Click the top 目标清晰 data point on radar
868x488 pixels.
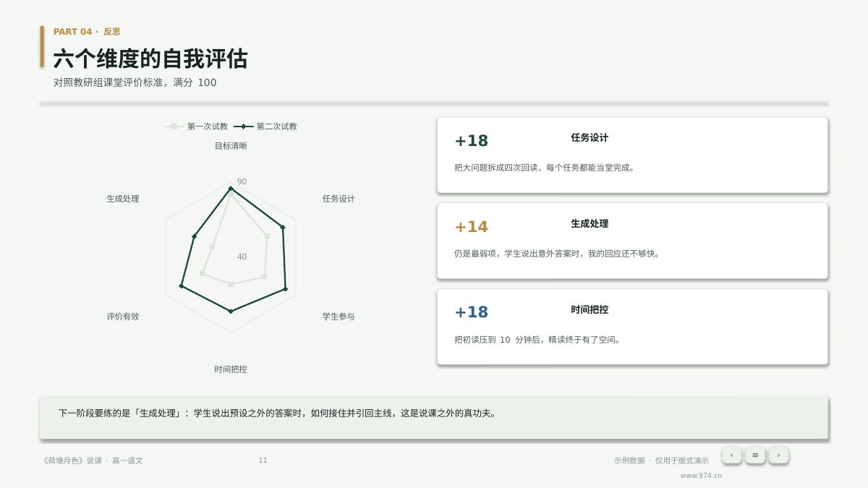coord(231,189)
